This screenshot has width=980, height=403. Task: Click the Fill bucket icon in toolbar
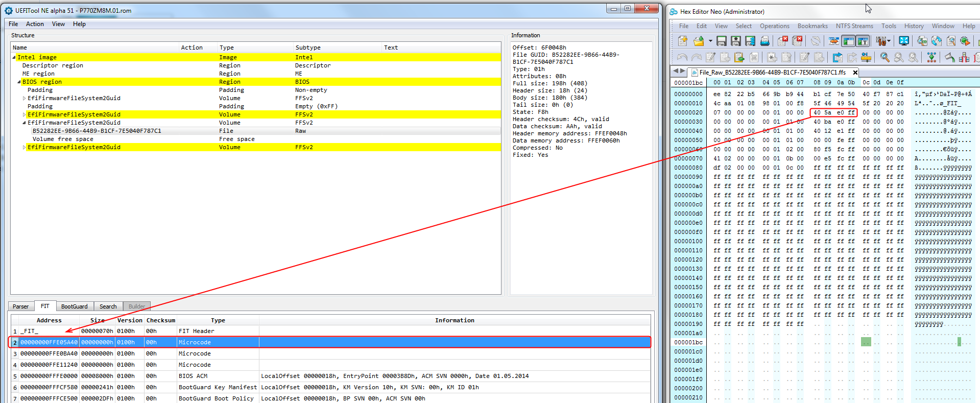click(950, 57)
